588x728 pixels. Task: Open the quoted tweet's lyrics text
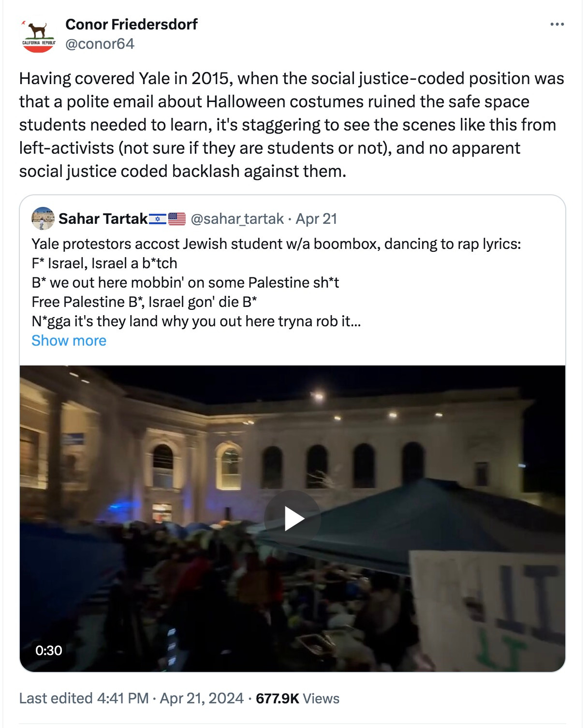pyautogui.click(x=276, y=282)
